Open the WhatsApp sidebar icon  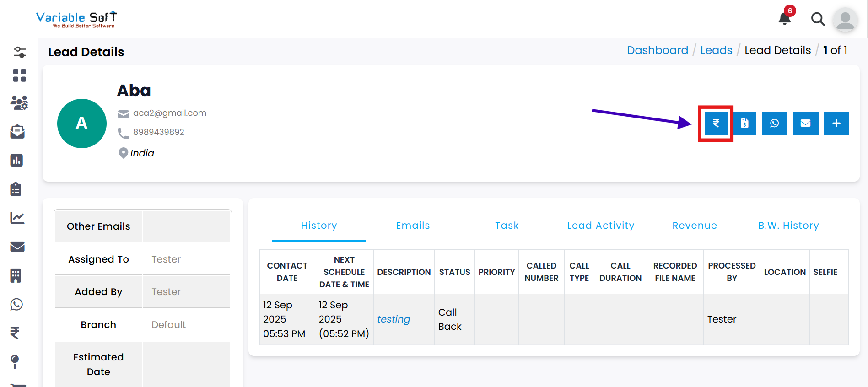point(17,304)
